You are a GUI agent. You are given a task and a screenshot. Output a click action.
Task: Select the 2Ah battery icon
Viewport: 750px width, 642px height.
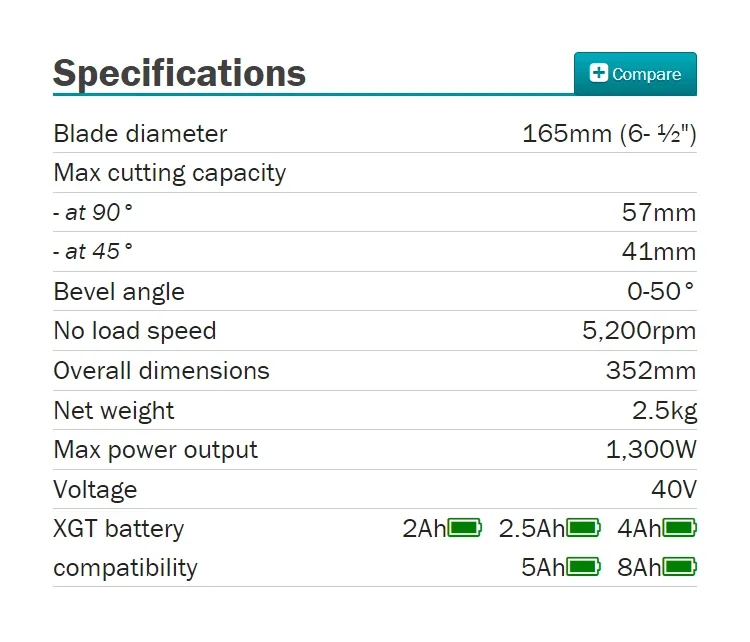click(x=464, y=528)
